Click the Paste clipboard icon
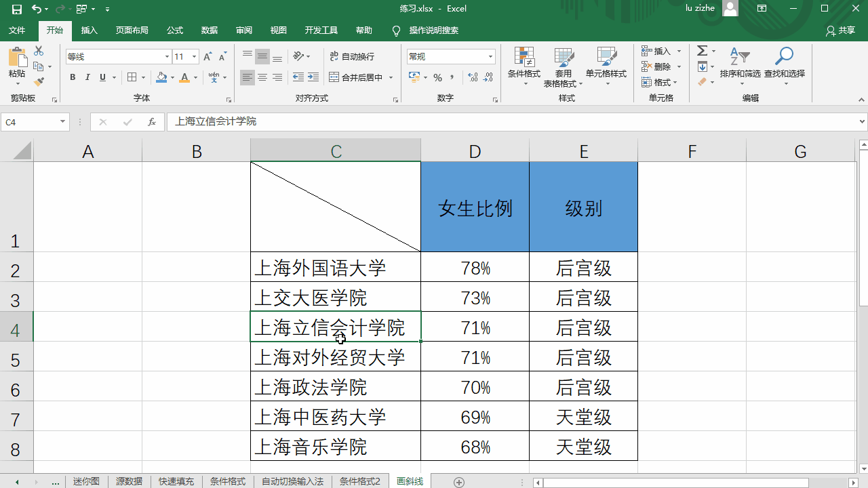The height and width of the screenshot is (488, 868). point(17,58)
